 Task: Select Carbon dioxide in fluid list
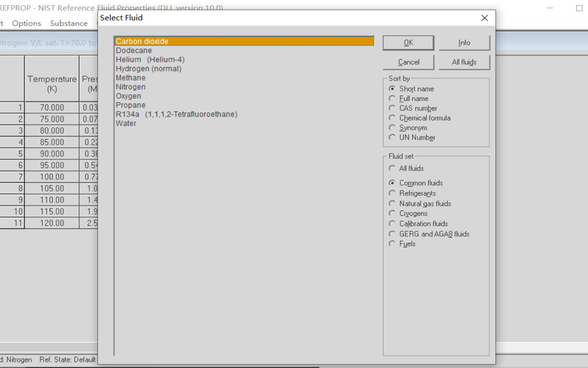point(244,41)
